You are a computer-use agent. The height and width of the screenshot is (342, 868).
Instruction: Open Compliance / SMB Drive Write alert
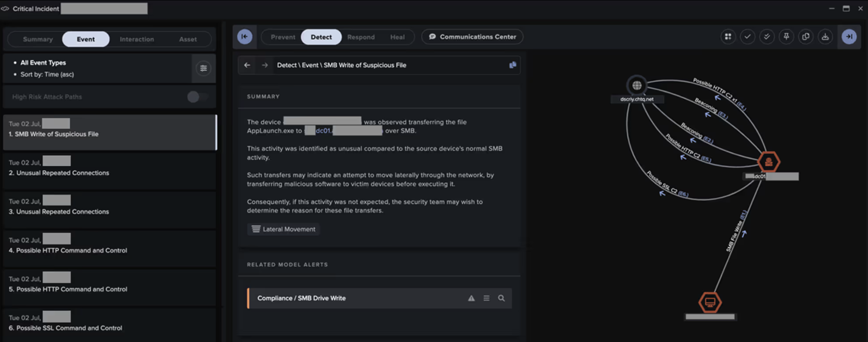click(379, 298)
